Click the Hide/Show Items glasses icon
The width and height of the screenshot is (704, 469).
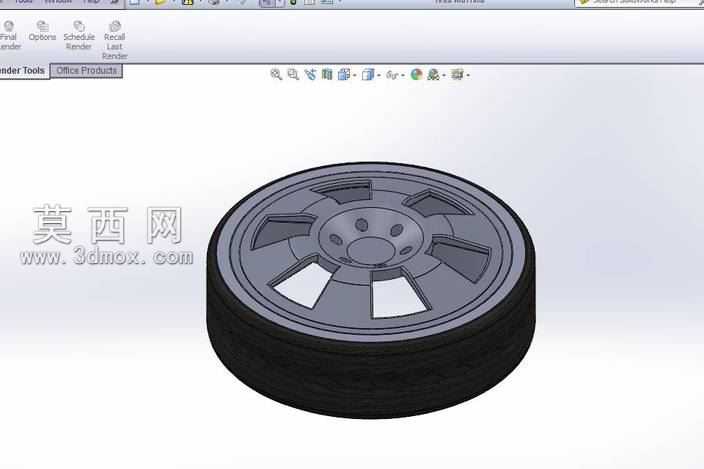[x=392, y=75]
